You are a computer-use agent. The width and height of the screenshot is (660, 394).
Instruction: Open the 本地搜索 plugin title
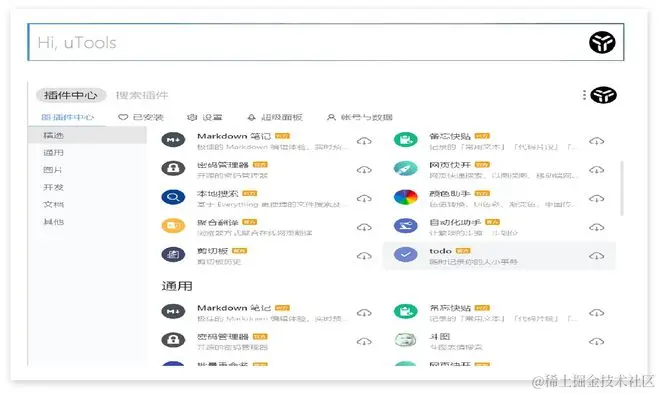[218, 193]
